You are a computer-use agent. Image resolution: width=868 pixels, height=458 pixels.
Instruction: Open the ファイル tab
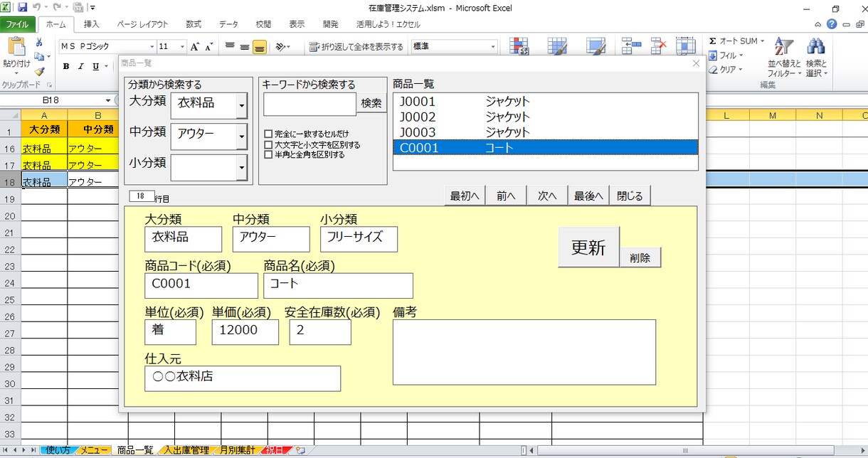point(17,24)
